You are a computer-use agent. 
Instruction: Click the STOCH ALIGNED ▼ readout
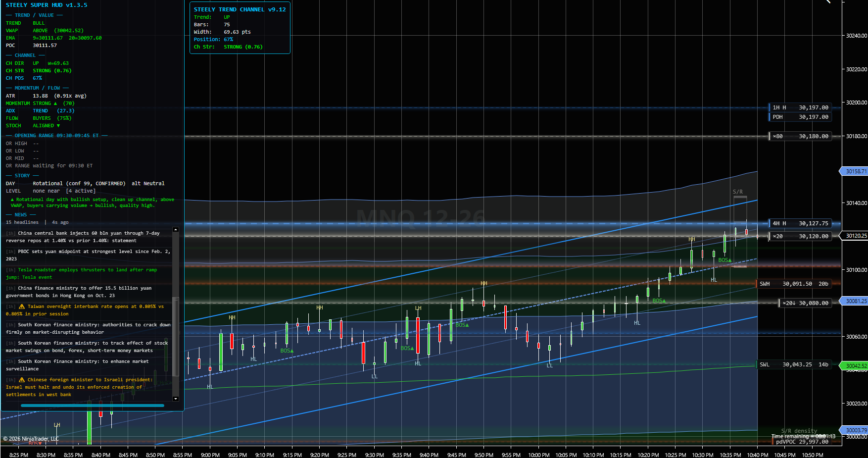pos(33,126)
